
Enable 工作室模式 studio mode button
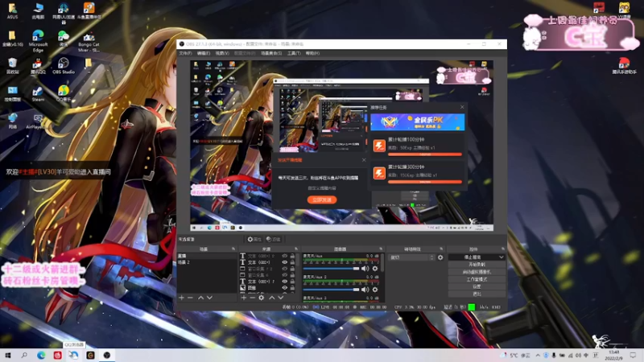tap(477, 279)
